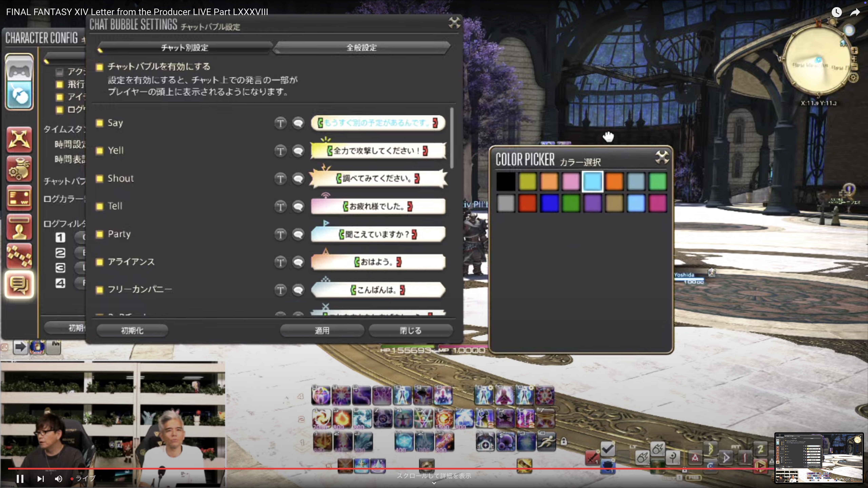868x488 pixels.
Task: Open text color option for Yell
Action: (x=280, y=151)
